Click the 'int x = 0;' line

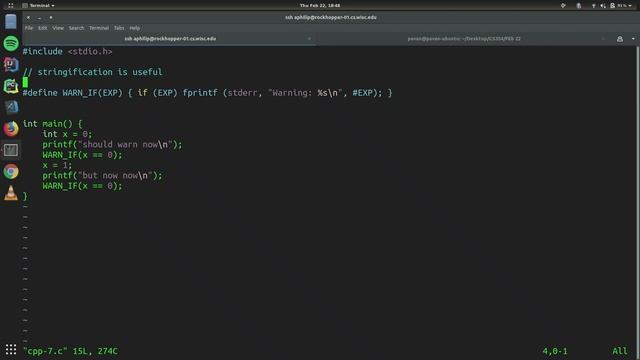tap(67, 134)
